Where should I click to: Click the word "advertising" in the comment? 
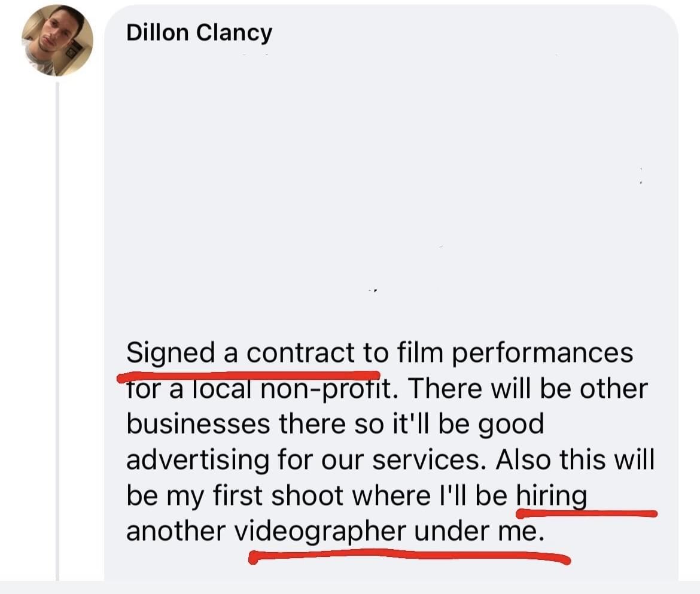pos(198,460)
